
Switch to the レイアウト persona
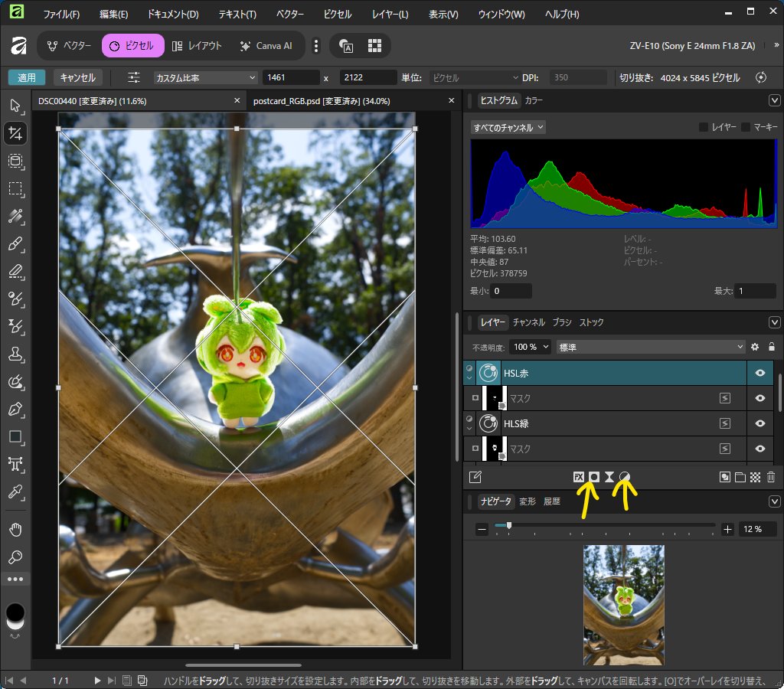point(197,45)
